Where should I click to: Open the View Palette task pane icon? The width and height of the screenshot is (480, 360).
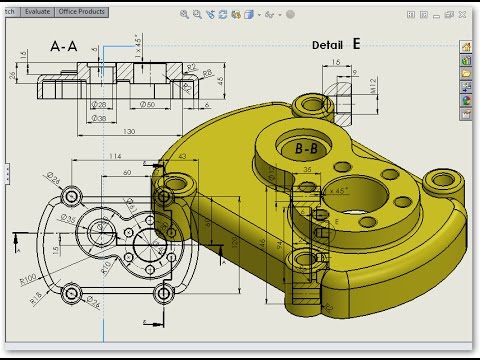[466, 87]
